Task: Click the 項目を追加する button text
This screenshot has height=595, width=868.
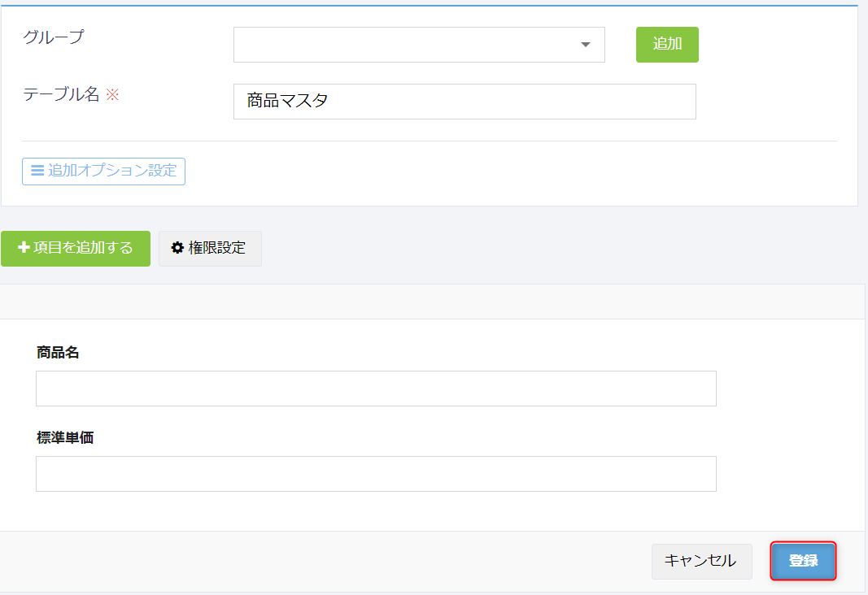Action: pos(83,248)
